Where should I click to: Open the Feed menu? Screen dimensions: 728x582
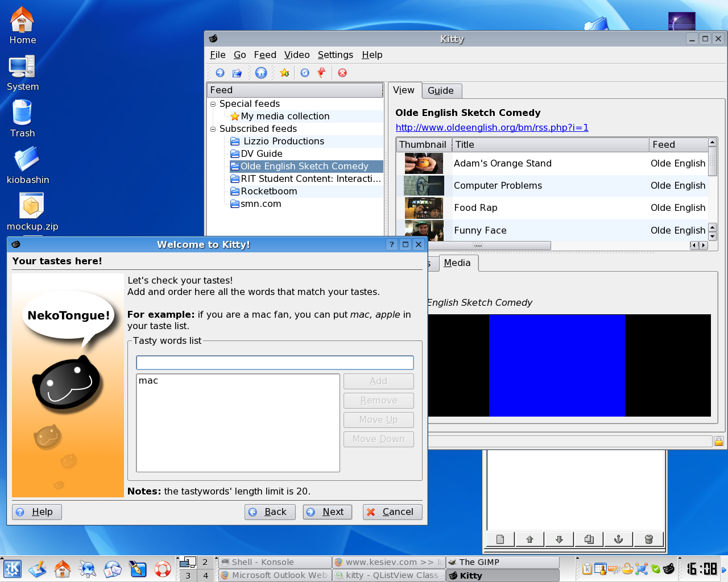tap(265, 55)
